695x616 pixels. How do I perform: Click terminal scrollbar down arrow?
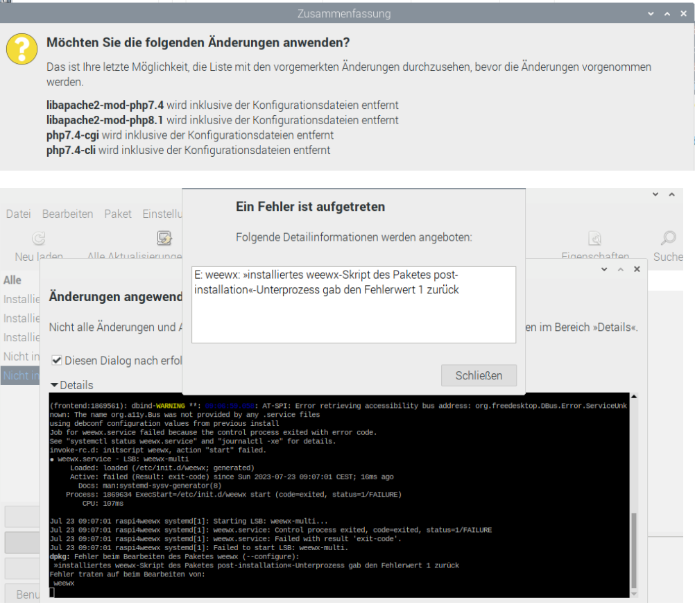click(633, 592)
